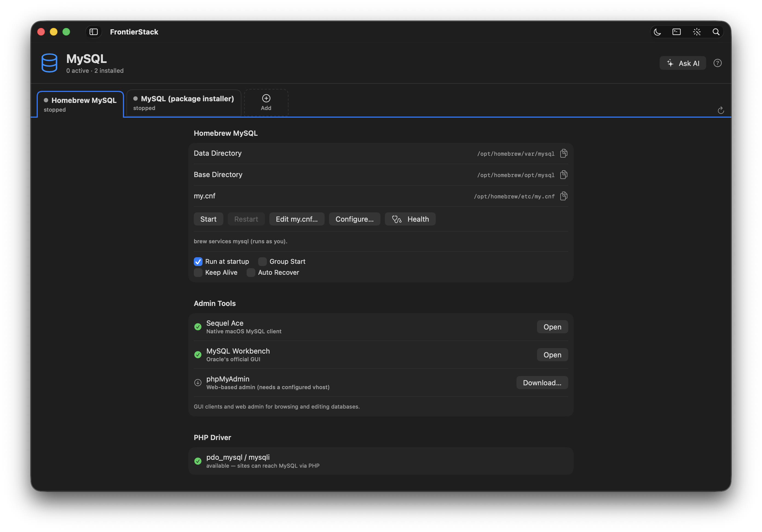762x532 pixels.
Task: Disable Run at startup checkbox
Action: (x=198, y=262)
